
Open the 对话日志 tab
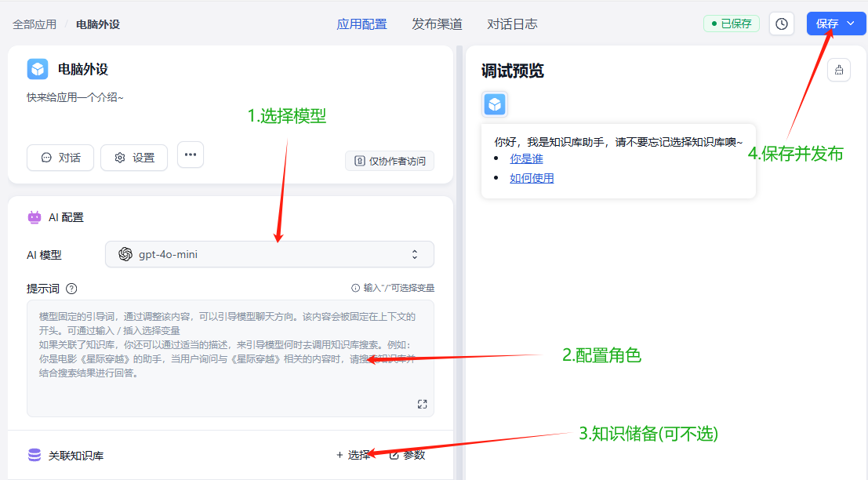tap(512, 24)
